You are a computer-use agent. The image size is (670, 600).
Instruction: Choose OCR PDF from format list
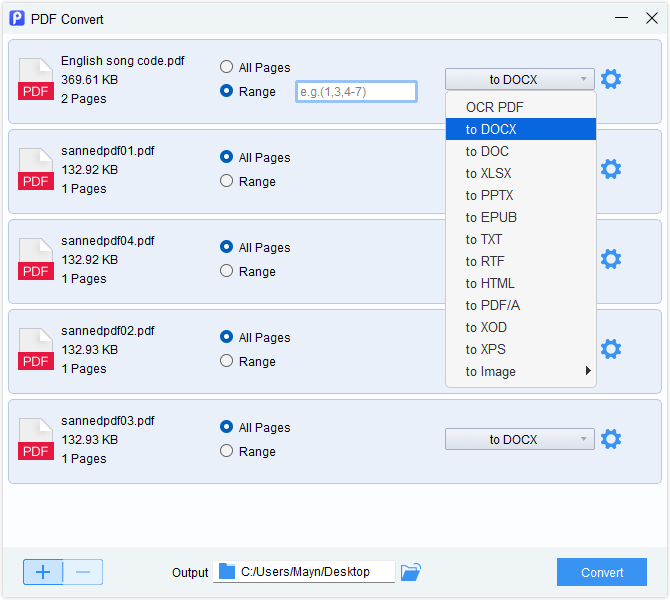click(x=494, y=107)
